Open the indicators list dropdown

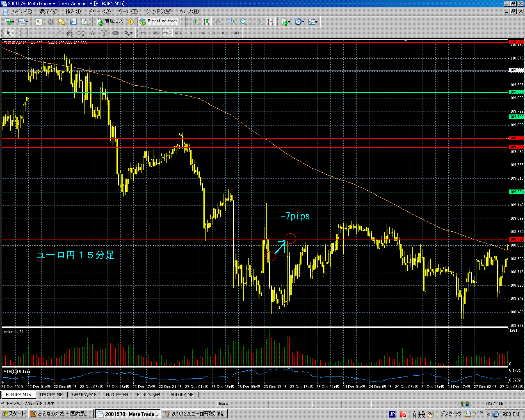(286, 22)
